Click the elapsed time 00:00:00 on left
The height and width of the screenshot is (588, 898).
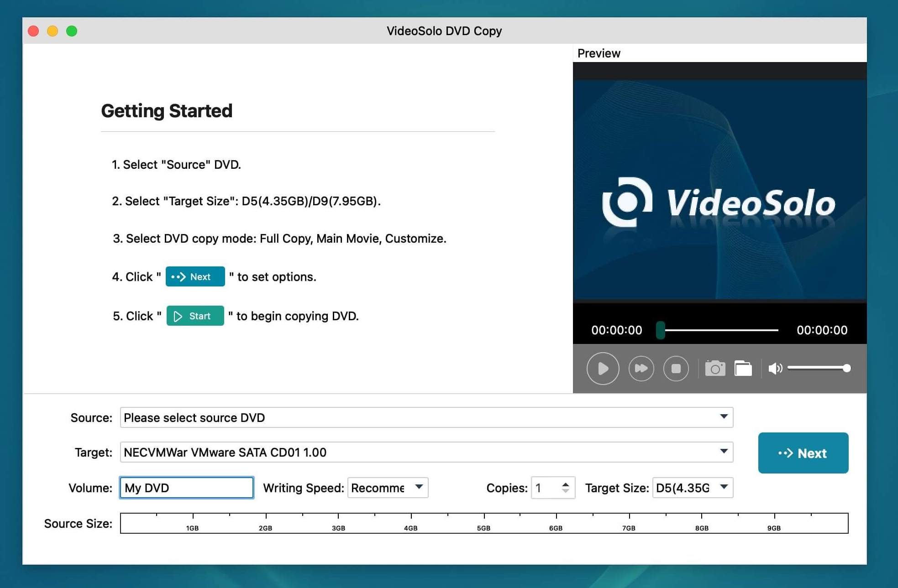tap(616, 330)
